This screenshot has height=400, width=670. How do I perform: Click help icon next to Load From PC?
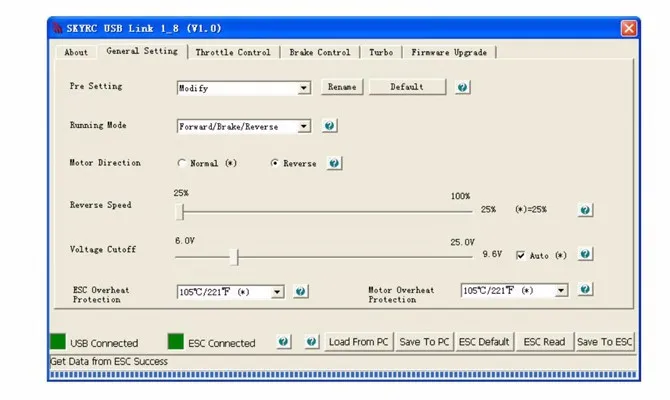point(311,341)
